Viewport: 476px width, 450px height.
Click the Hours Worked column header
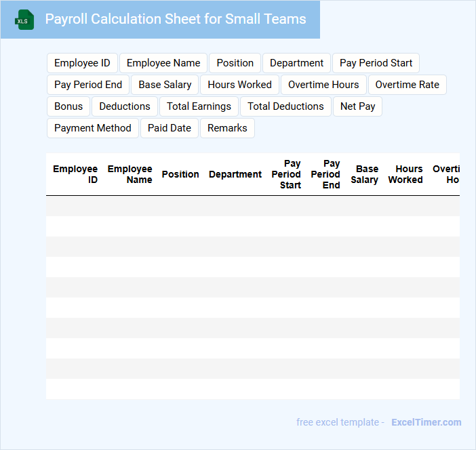pos(405,174)
